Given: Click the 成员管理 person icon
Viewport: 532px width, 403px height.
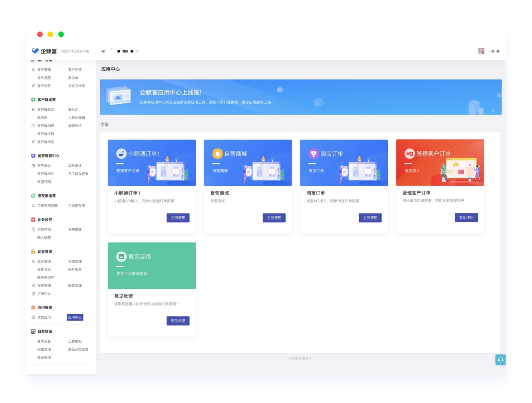Looking at the screenshot, I should point(33,261).
